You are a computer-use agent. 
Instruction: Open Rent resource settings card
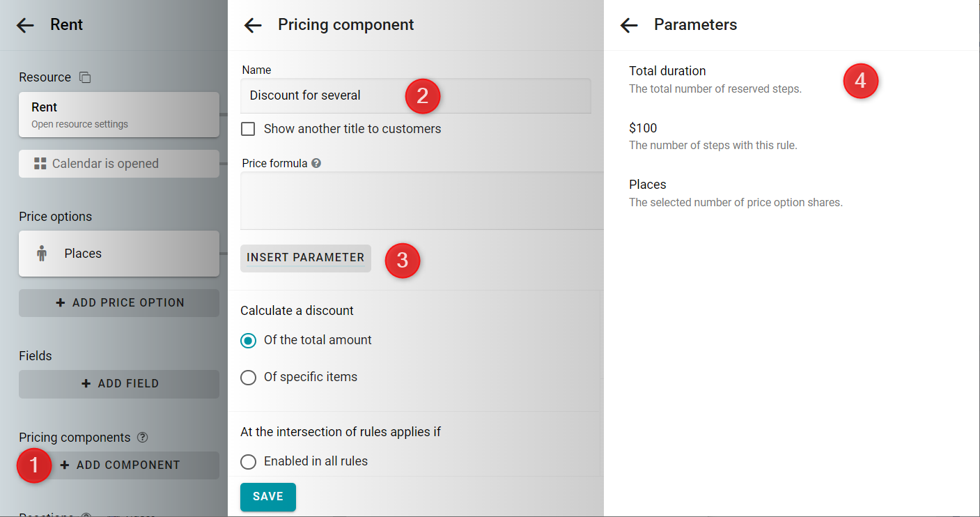[x=119, y=114]
